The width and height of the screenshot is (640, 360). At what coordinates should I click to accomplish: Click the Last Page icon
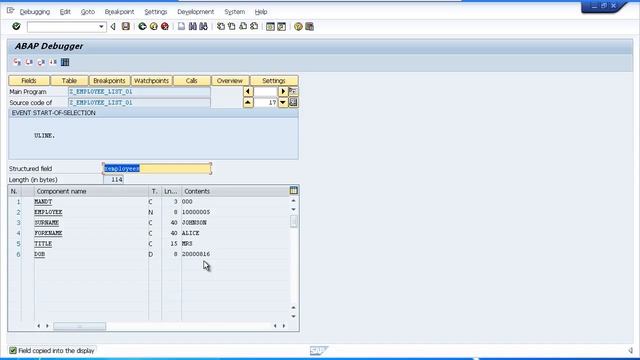point(254,27)
